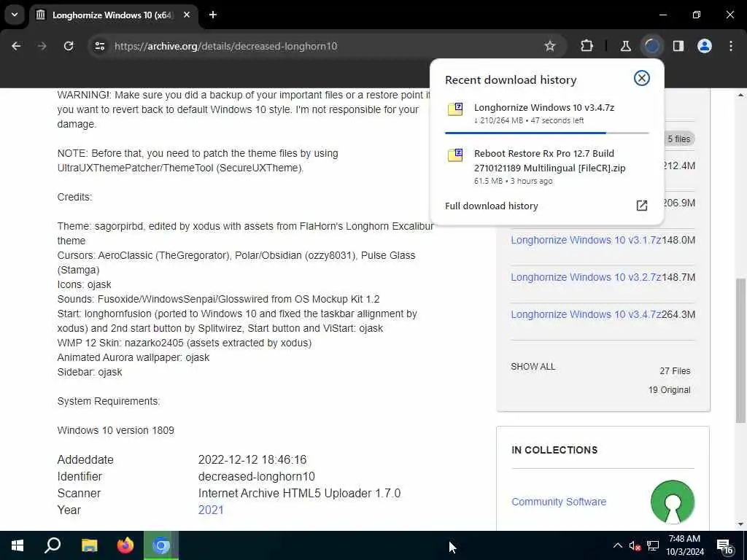Bookmark this page with the star icon
The image size is (747, 560).
pyautogui.click(x=550, y=46)
